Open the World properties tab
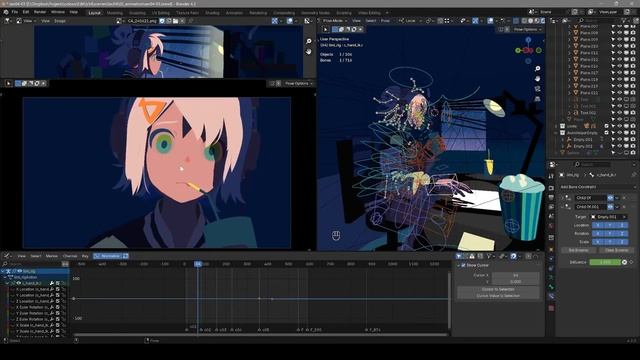The width and height of the screenshot is (640, 360). [x=551, y=226]
